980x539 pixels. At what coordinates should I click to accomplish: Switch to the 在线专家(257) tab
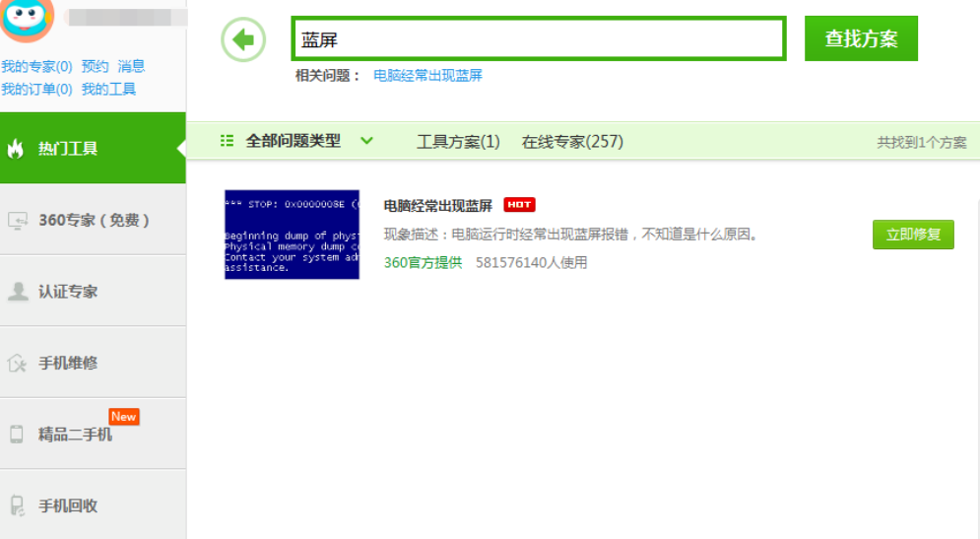[x=572, y=142]
